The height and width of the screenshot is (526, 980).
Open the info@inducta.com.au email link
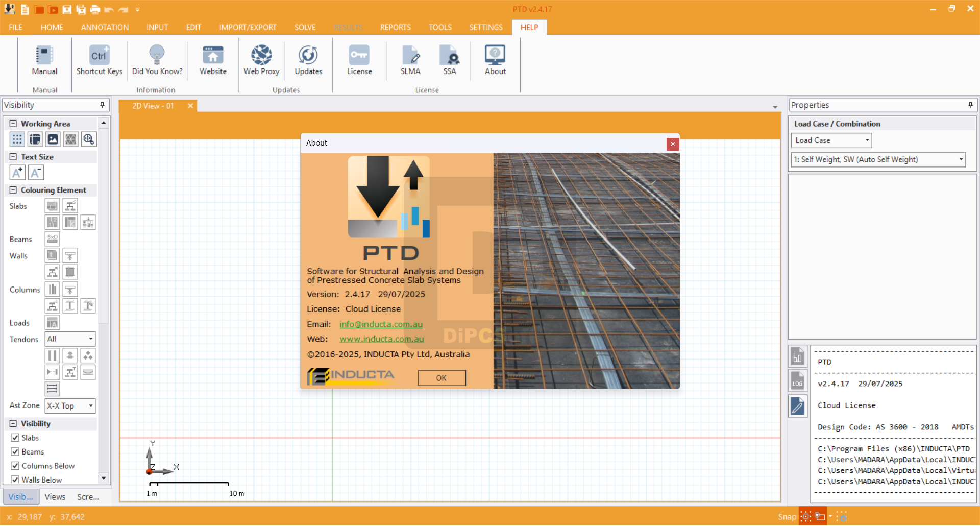(381, 324)
